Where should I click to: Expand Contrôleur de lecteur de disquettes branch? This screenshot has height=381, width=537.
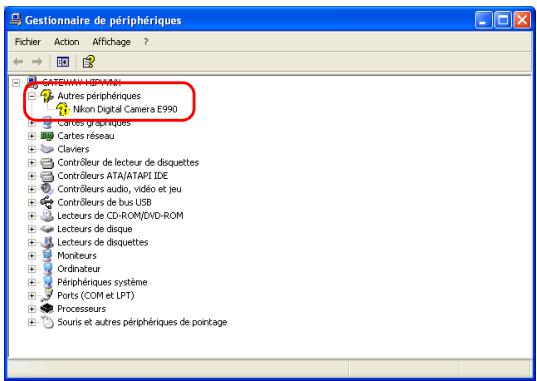pyautogui.click(x=32, y=163)
